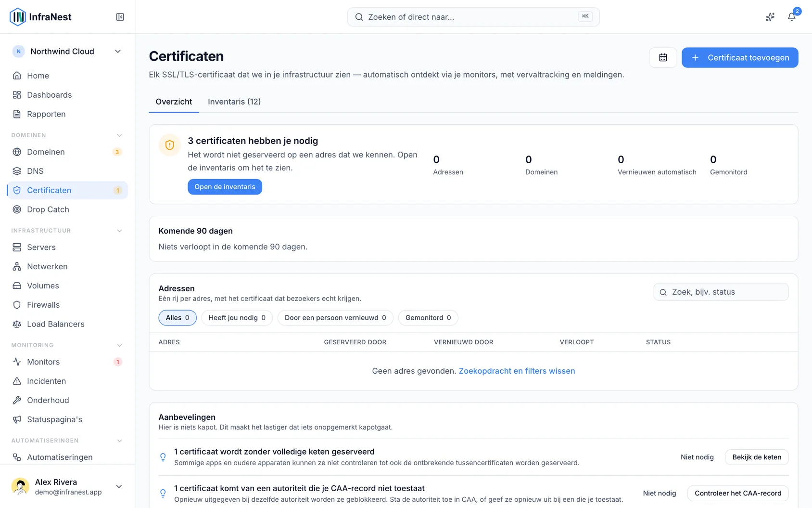Open Drop Catch page
This screenshot has width=812, height=508.
[x=67, y=209]
